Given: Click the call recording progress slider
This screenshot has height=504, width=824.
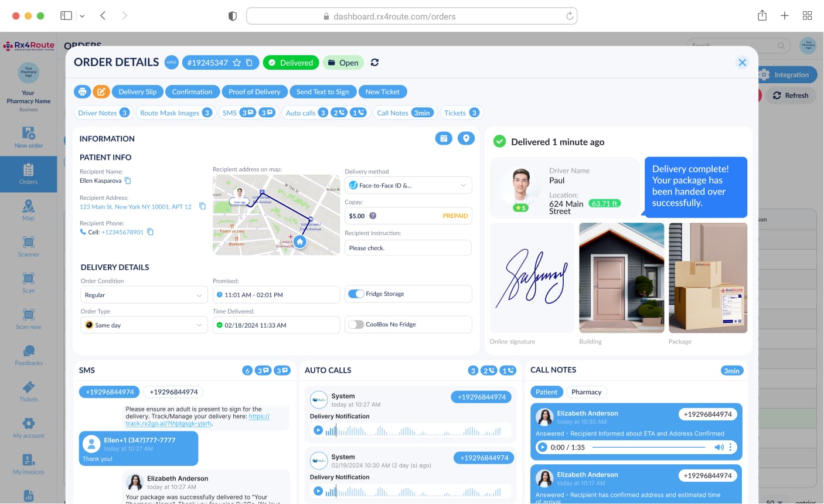Looking at the screenshot, I should [648, 447].
